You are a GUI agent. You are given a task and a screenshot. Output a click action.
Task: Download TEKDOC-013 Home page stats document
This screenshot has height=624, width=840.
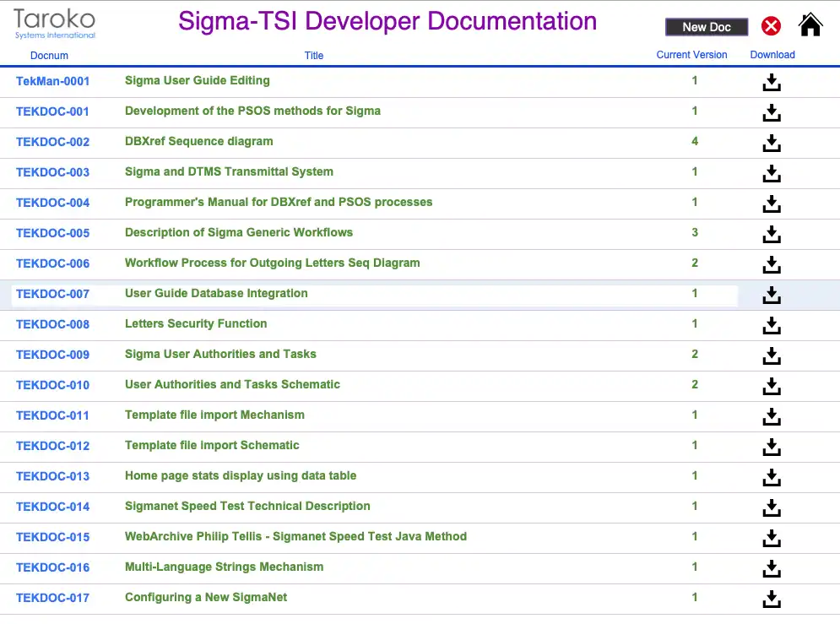[772, 477]
